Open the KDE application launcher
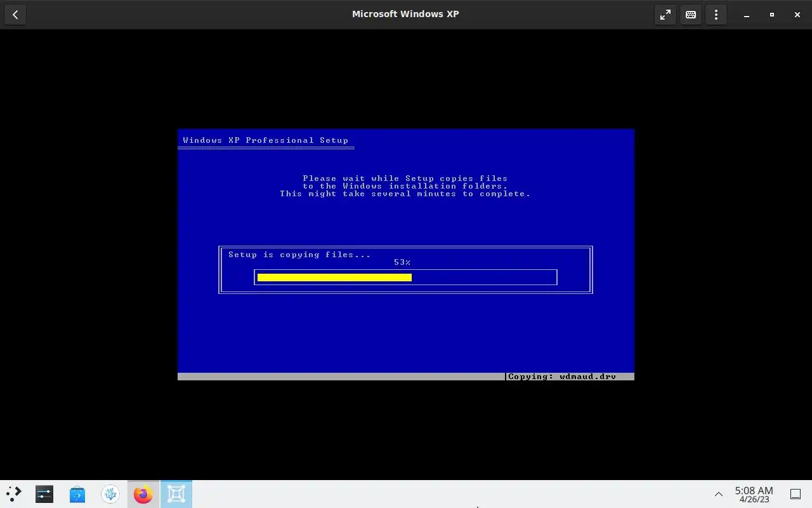This screenshot has height=508, width=812. 14,494
